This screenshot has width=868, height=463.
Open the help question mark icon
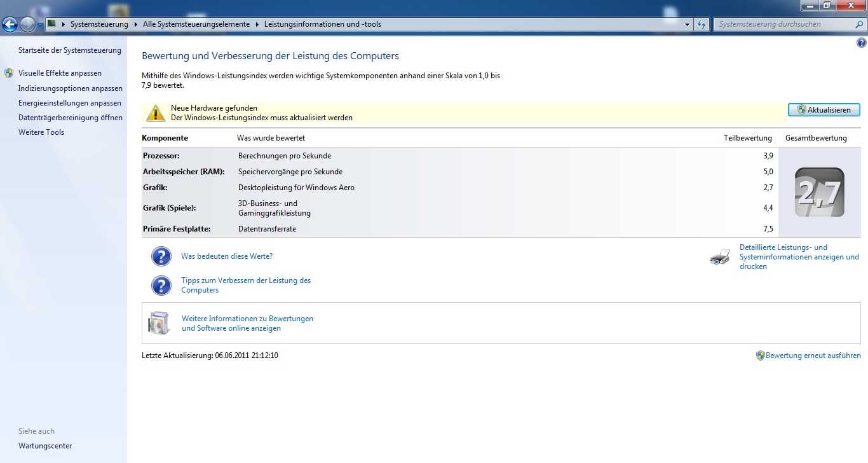[861, 43]
